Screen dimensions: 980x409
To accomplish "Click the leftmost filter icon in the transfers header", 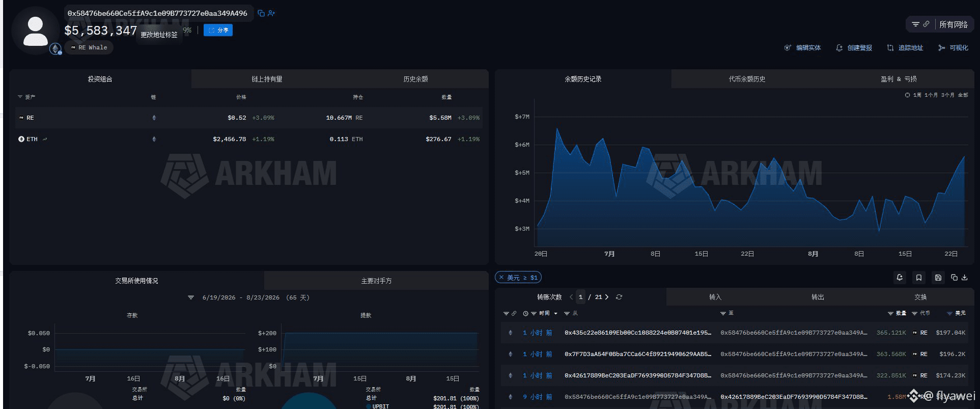I will pos(506,313).
